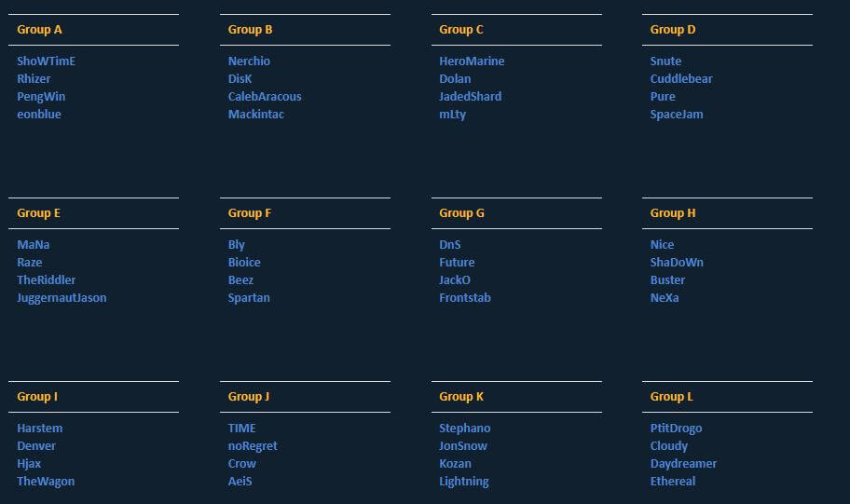This screenshot has height=504, width=850.
Task: Open CalebAracous player profile link
Action: (x=265, y=97)
